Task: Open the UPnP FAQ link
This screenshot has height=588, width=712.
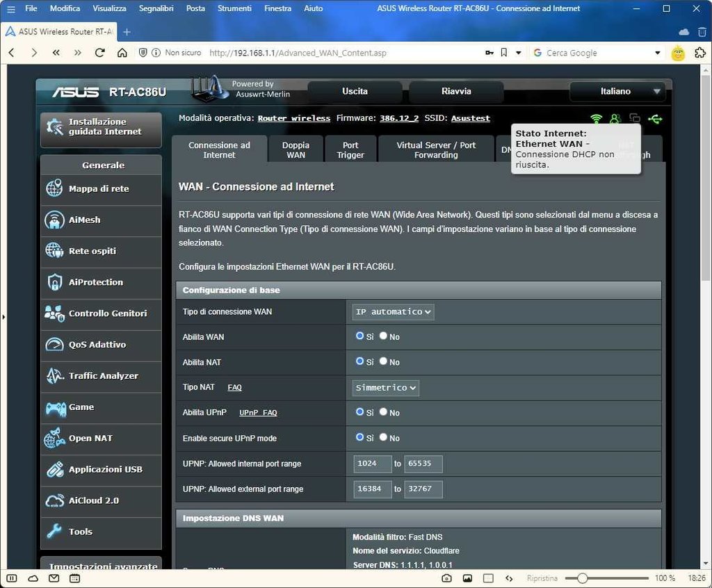Action: tap(258, 413)
